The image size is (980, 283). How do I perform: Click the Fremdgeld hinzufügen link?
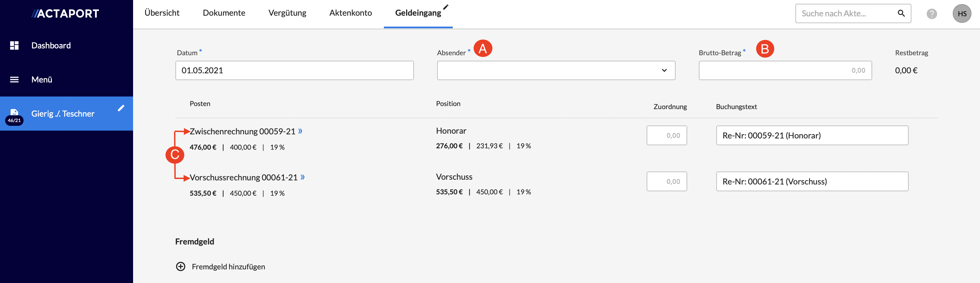tap(228, 266)
